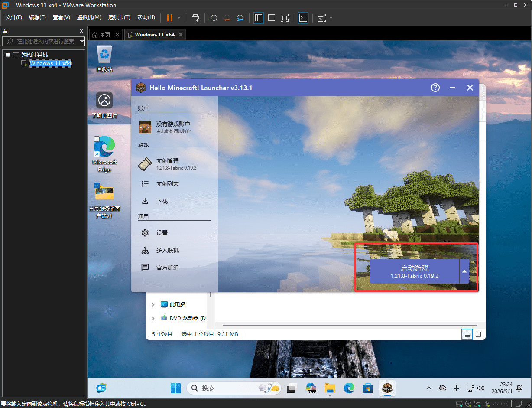Open the M365 Copilot taskbar app

click(x=311, y=388)
